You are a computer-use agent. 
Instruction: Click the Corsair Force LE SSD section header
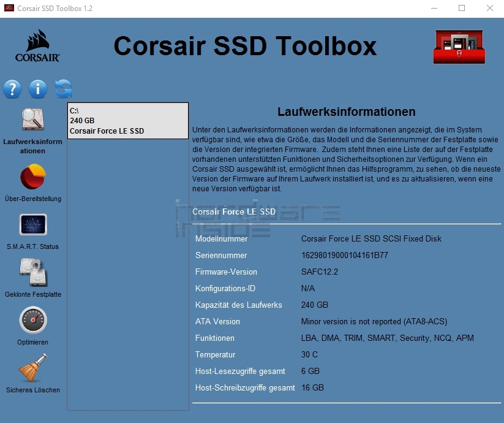(234, 211)
